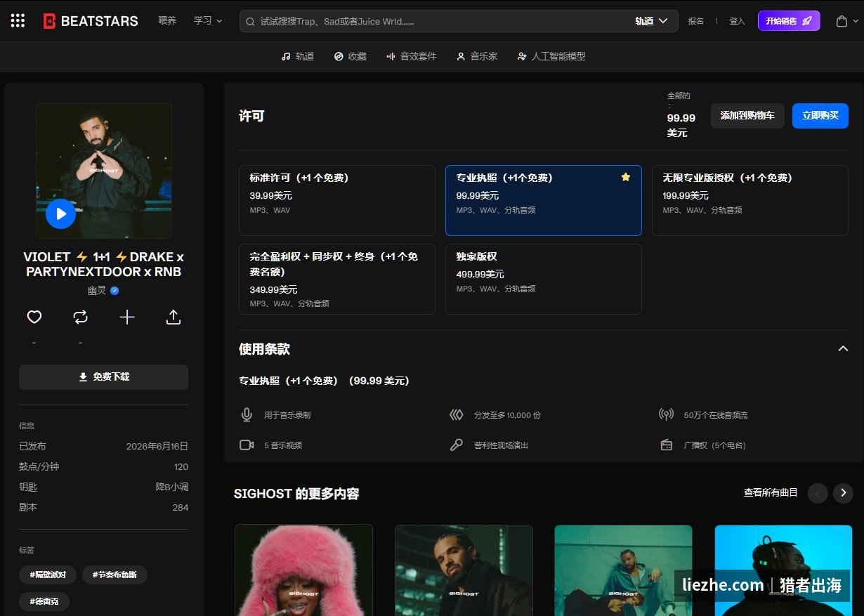Image resolution: width=864 pixels, height=616 pixels.
Task: Click the streaming signal icon for 50万个在线音频流
Action: [666, 415]
